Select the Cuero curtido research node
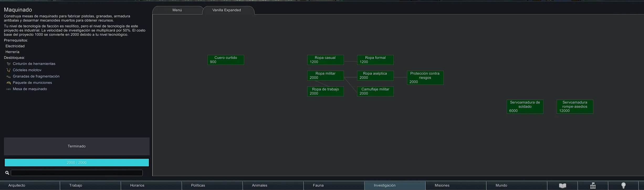This screenshot has width=644, height=190. pyautogui.click(x=226, y=60)
